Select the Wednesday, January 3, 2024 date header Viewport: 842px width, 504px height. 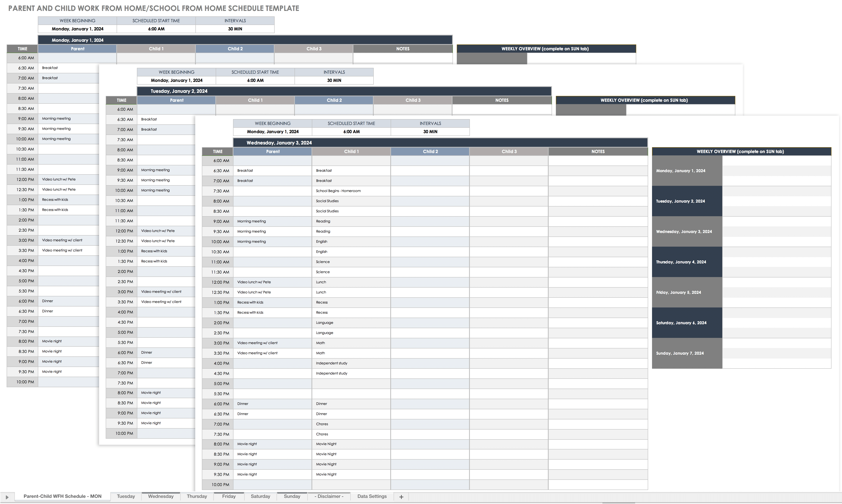coord(279,143)
